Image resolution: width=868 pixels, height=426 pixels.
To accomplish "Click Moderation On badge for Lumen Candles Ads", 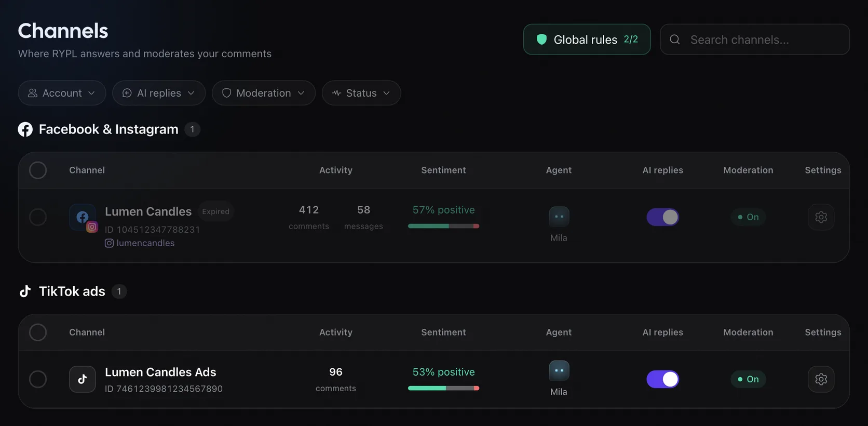I will pyautogui.click(x=748, y=379).
